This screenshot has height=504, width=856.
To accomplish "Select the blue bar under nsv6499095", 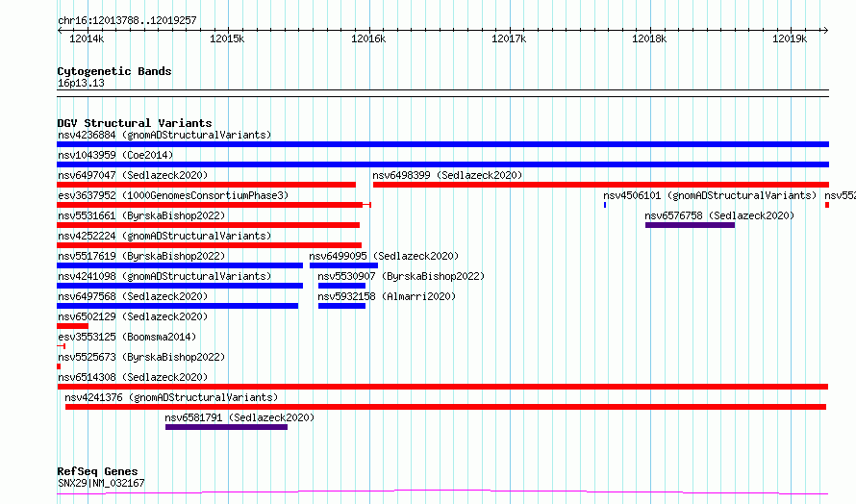I will 343,265.
